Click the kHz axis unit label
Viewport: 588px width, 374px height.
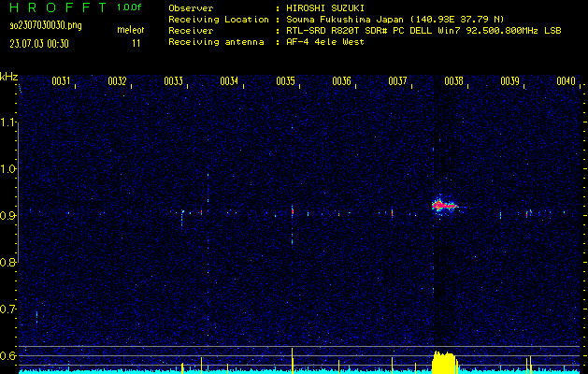9,76
